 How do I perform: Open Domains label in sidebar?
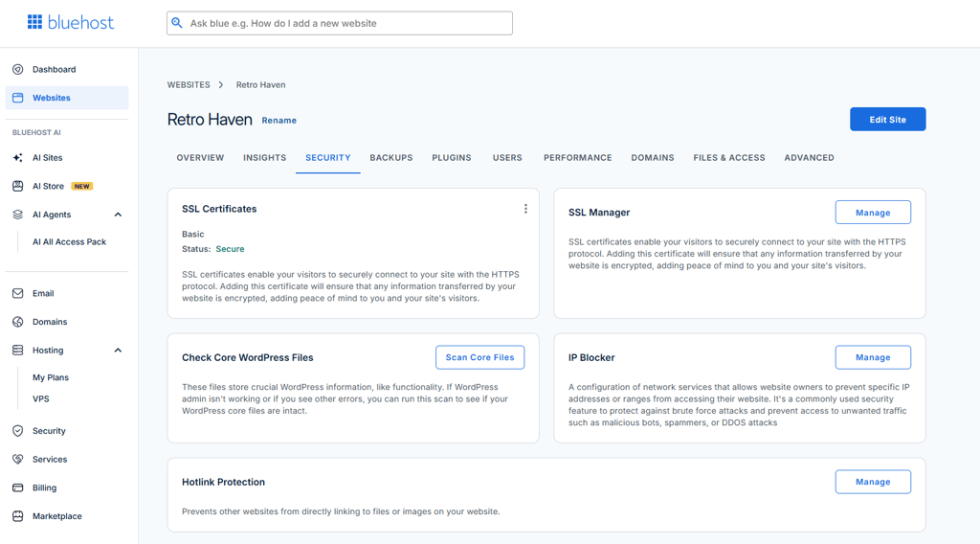[x=50, y=322]
